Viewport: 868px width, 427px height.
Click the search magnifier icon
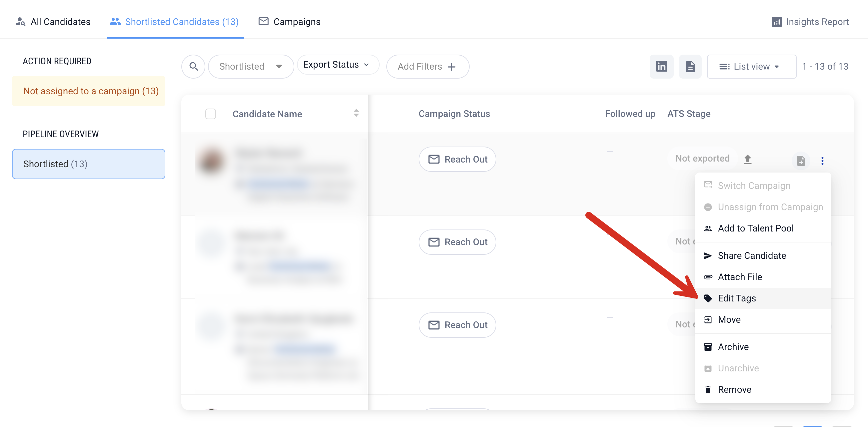click(x=193, y=66)
